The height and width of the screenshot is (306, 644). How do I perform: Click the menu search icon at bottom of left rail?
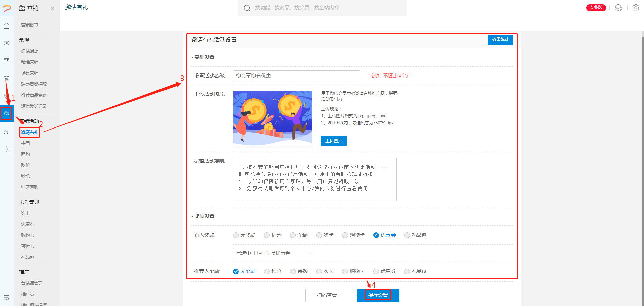click(x=7, y=298)
